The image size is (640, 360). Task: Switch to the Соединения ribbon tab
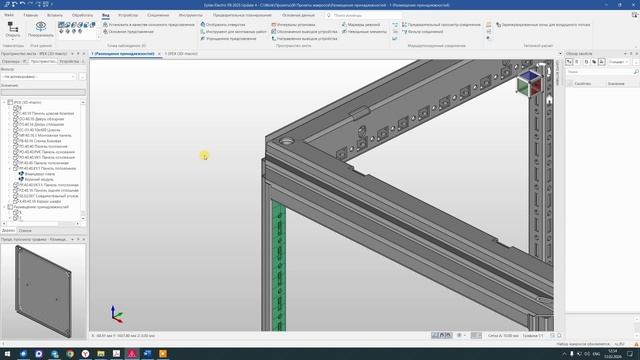coord(158,15)
